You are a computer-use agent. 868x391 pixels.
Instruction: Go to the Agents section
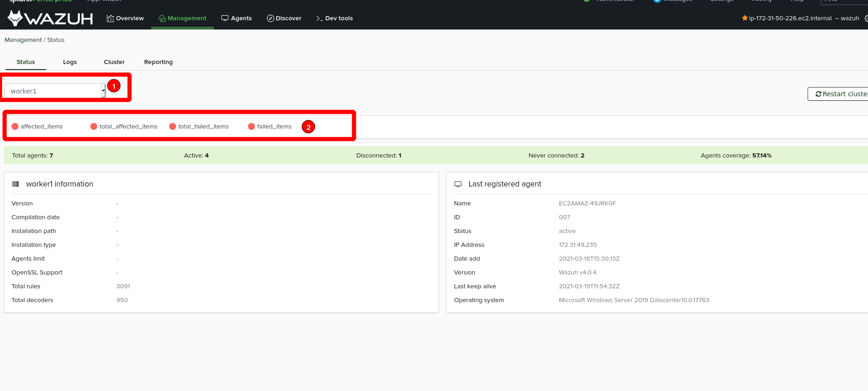coord(236,18)
